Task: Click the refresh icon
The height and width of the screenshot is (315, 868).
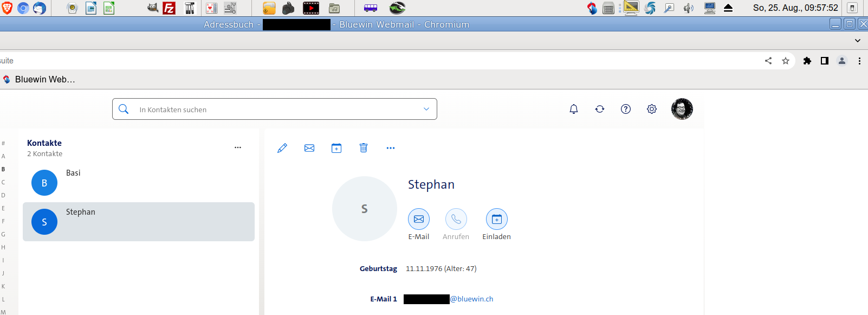Action: pyautogui.click(x=600, y=109)
